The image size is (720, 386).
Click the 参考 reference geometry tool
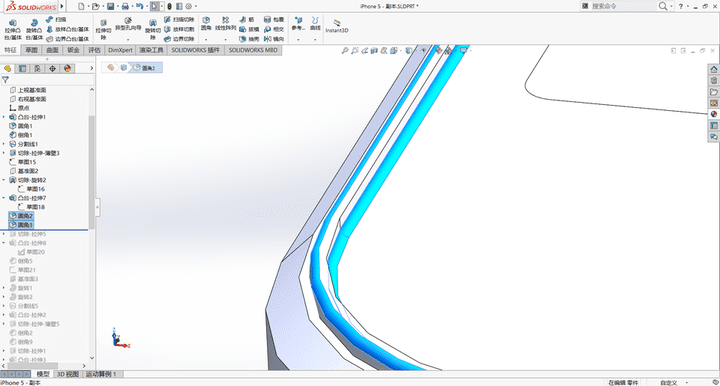[x=298, y=24]
